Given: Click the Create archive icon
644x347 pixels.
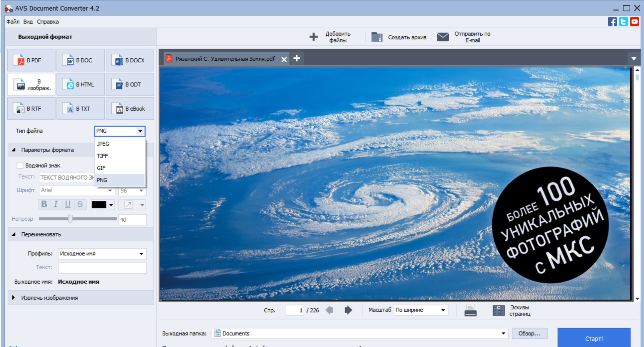Looking at the screenshot, I should (x=377, y=37).
